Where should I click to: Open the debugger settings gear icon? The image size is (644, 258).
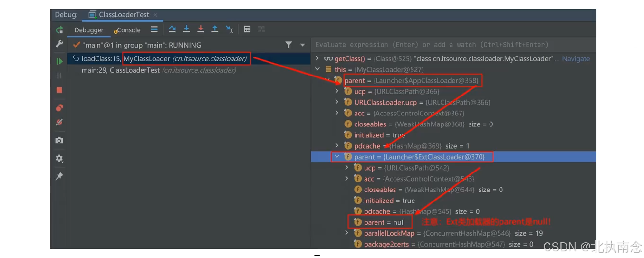tap(59, 159)
